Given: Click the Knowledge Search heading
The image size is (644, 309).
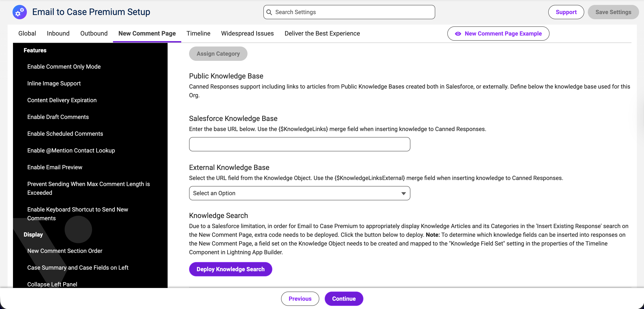Looking at the screenshot, I should [x=218, y=215].
